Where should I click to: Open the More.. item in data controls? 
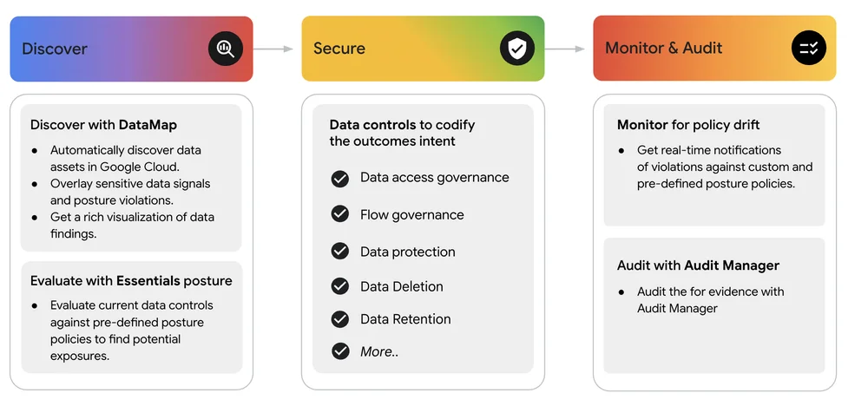click(379, 351)
